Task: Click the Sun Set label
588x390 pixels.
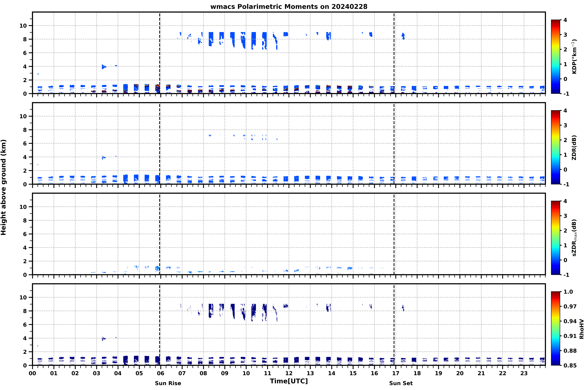Action: [401, 383]
